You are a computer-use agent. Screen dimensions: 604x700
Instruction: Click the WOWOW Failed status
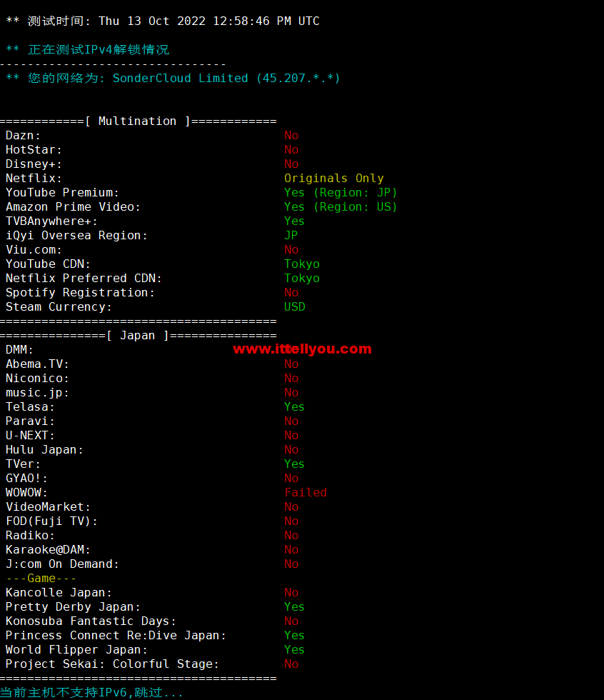[306, 492]
